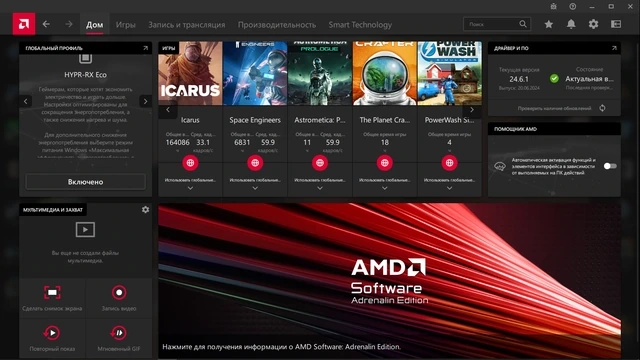Expand the Icarus profile dropdown chevron

tap(190, 188)
